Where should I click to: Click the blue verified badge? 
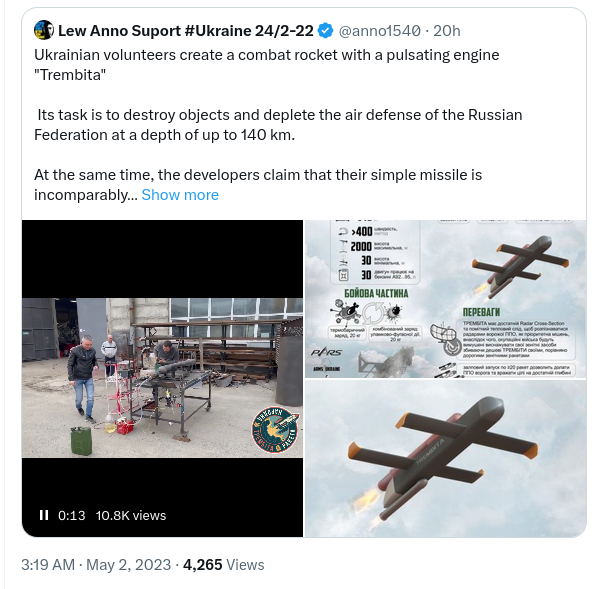tap(325, 31)
